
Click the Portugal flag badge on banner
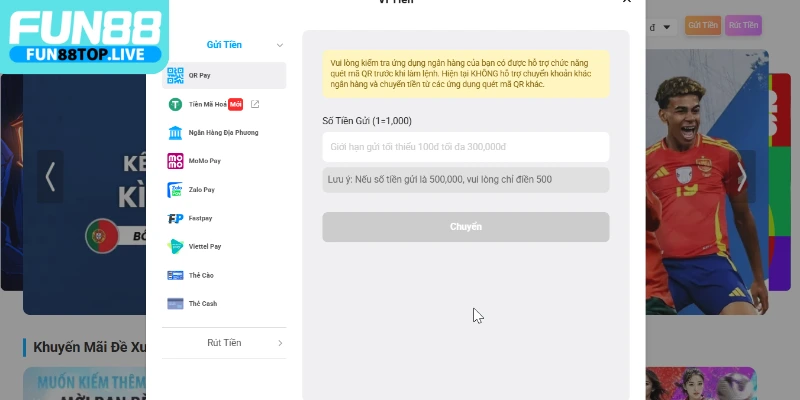[x=102, y=236]
